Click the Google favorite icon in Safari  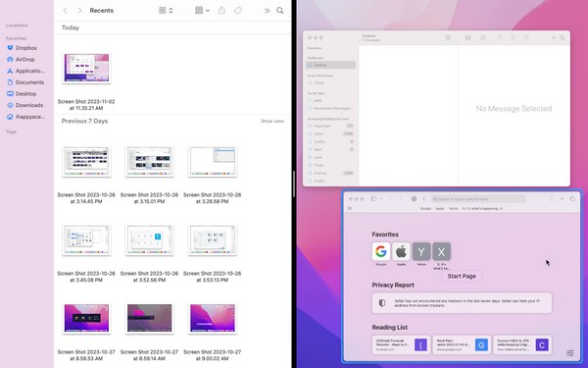pyautogui.click(x=380, y=251)
